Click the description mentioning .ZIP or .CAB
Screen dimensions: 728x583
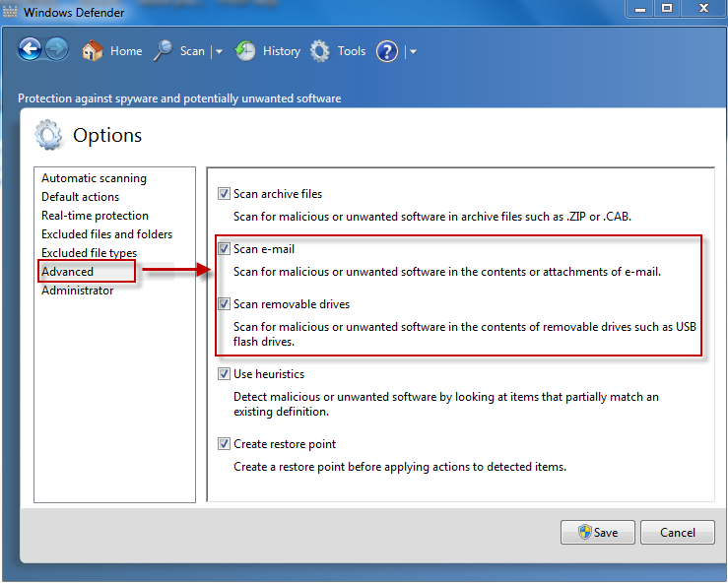432,217
